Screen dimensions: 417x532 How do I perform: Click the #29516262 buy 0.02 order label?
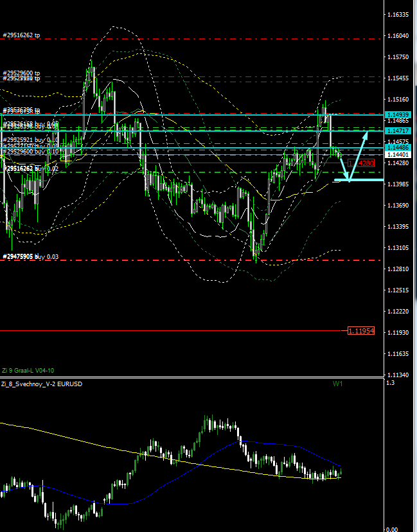[x=31, y=168]
